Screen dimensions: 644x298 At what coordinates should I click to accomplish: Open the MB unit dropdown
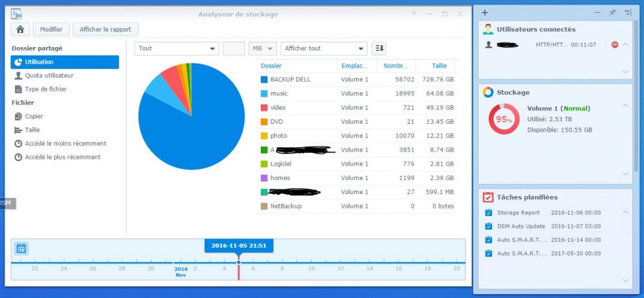(262, 48)
